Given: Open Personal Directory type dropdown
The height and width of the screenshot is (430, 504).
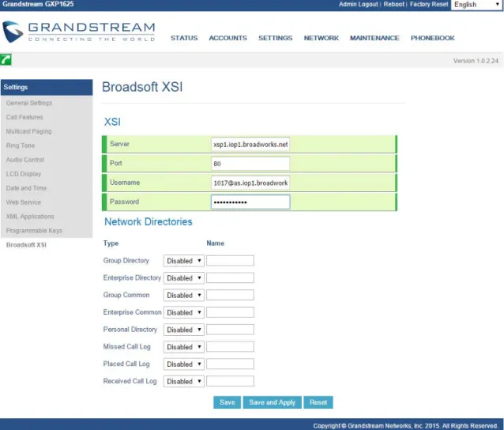Looking at the screenshot, I should click(183, 330).
